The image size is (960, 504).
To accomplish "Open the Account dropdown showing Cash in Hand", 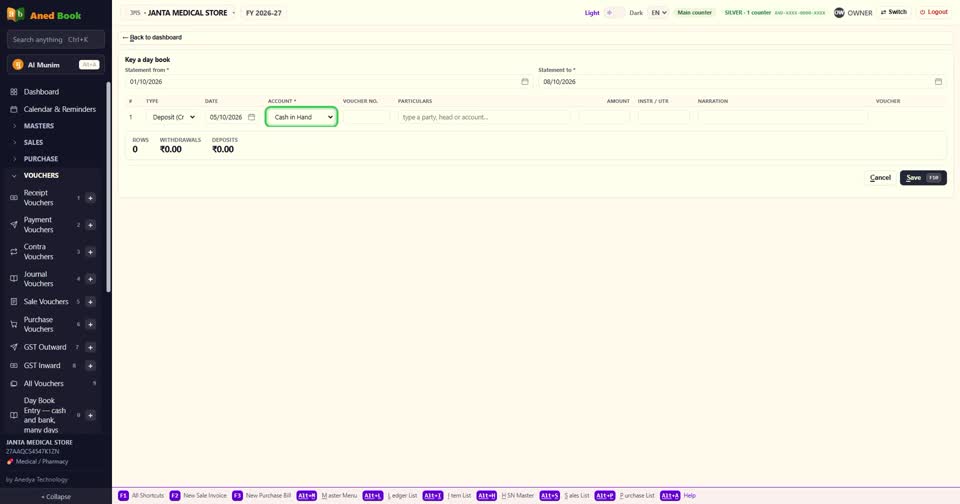I will click(301, 117).
